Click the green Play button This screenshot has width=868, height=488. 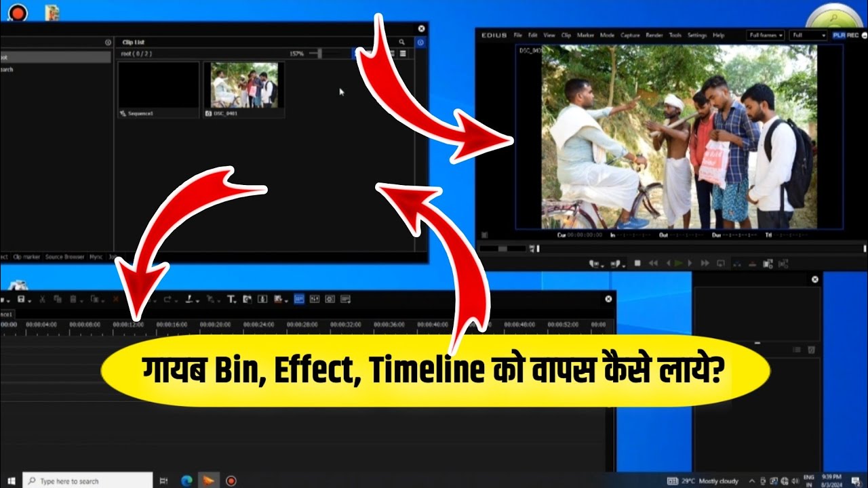tap(678, 263)
